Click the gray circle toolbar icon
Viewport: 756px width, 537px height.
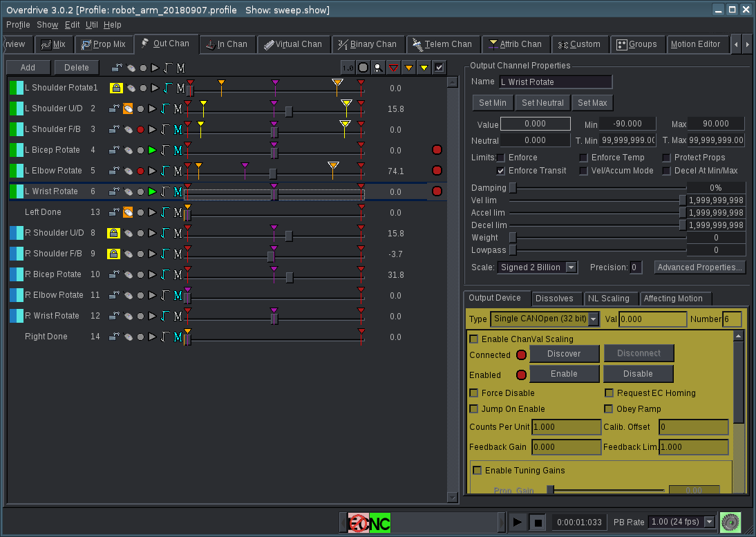[x=363, y=68]
